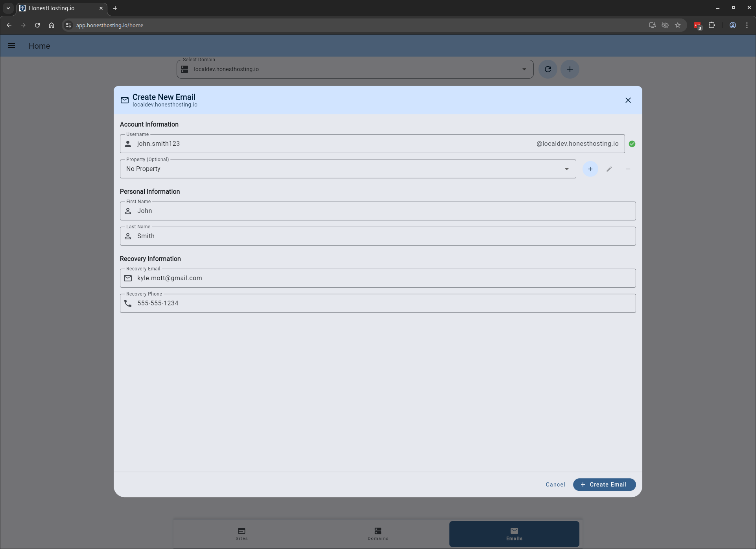Select the Emails bottom tab
Viewport: 756px width, 549px height.
pos(514,534)
